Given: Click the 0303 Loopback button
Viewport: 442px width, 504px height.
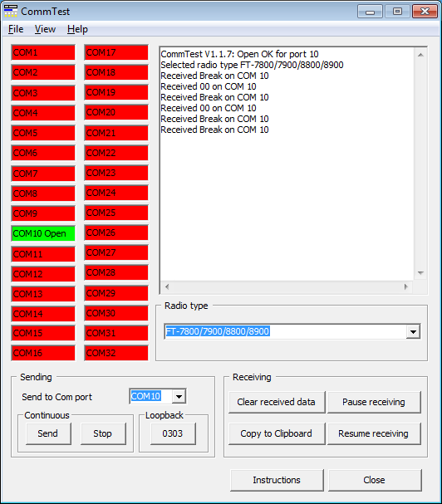Looking at the screenshot, I should (173, 433).
